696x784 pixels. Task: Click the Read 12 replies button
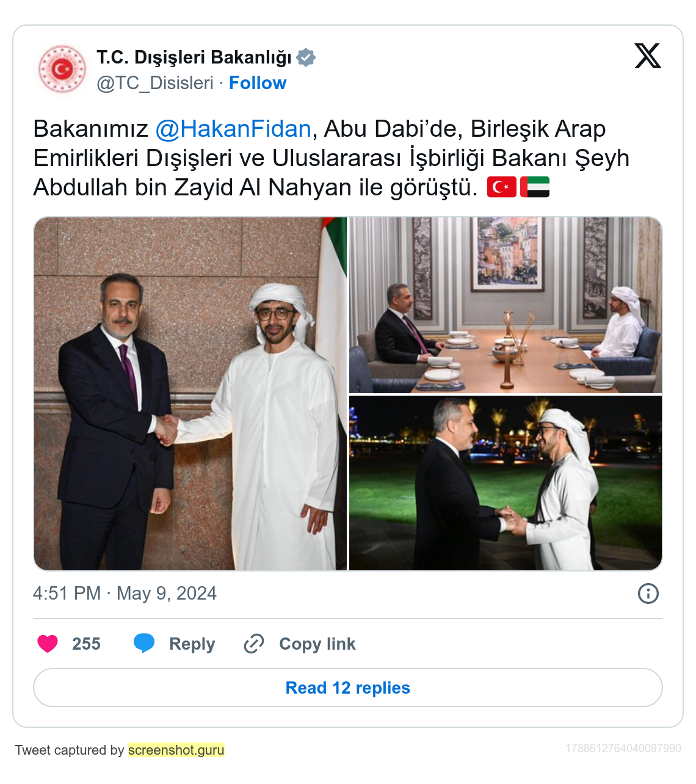coord(348,688)
